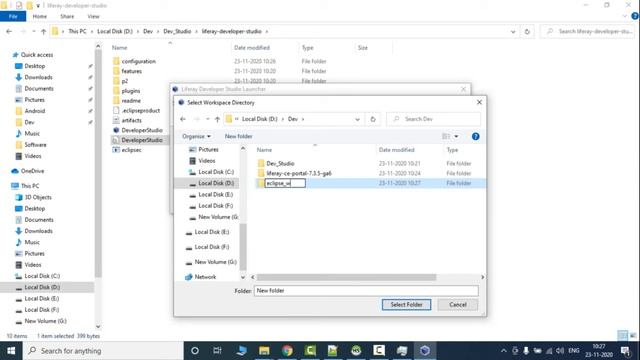Click Dev_Studio breadcrumb in Explorer address bar
640x360 pixels.
[177, 31]
